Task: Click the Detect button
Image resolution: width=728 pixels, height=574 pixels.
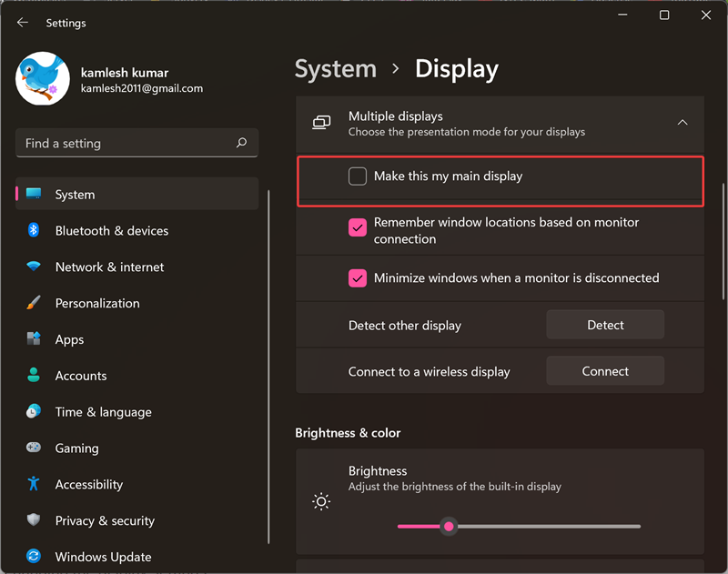Action: click(605, 325)
